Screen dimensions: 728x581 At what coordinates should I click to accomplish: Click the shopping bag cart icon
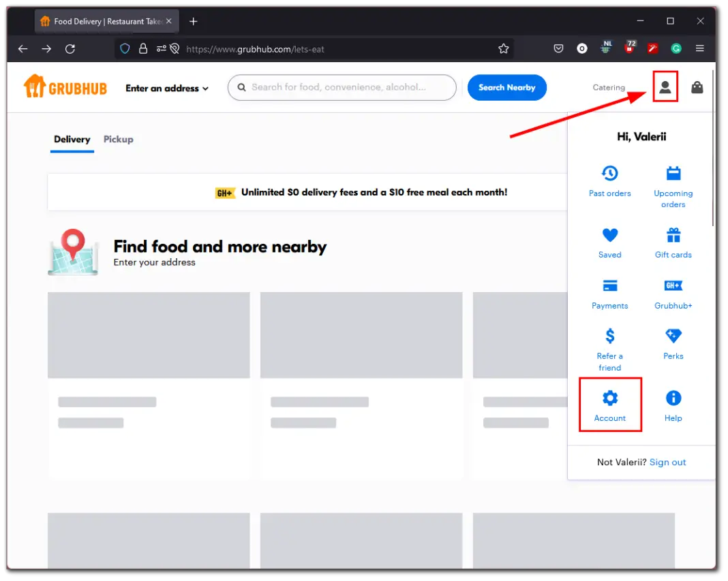pyautogui.click(x=697, y=87)
